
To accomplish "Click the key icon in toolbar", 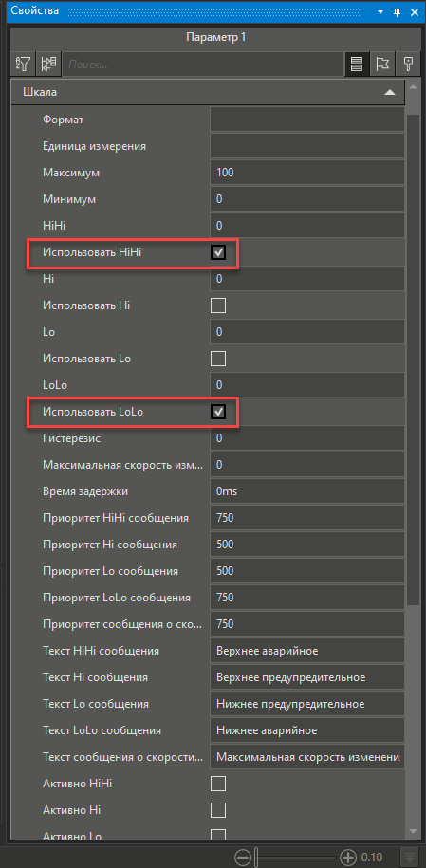I will (x=407, y=64).
